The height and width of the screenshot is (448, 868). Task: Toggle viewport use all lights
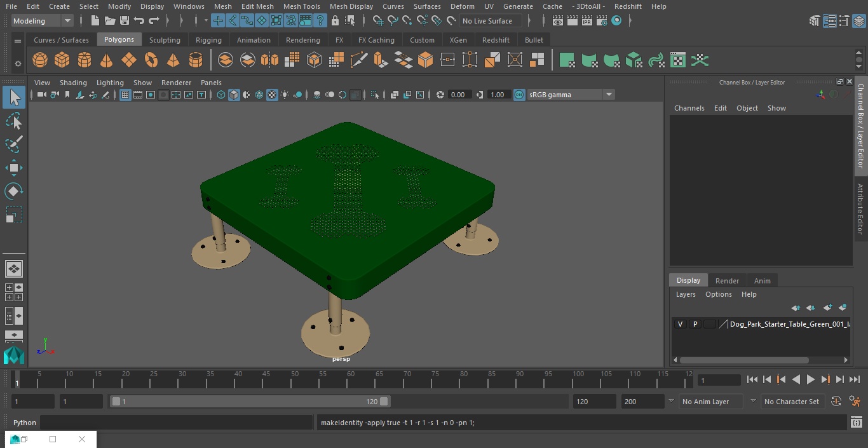[x=285, y=95]
